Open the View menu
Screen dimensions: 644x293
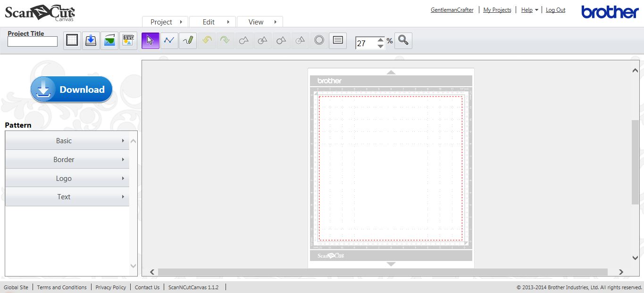(x=256, y=22)
